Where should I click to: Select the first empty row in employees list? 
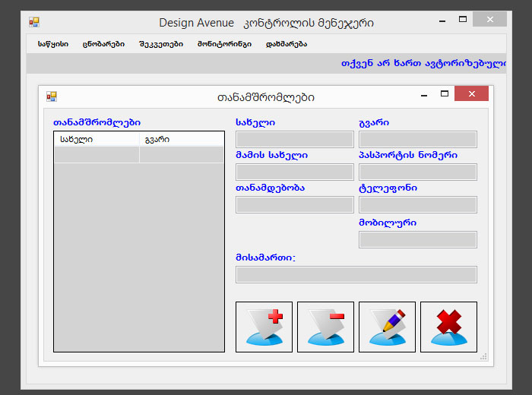(139, 155)
